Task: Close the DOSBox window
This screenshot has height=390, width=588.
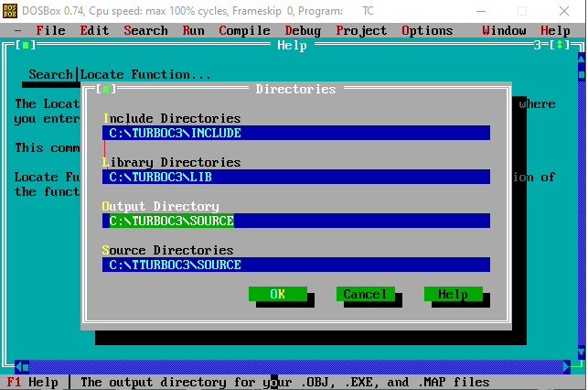Action: (x=564, y=11)
